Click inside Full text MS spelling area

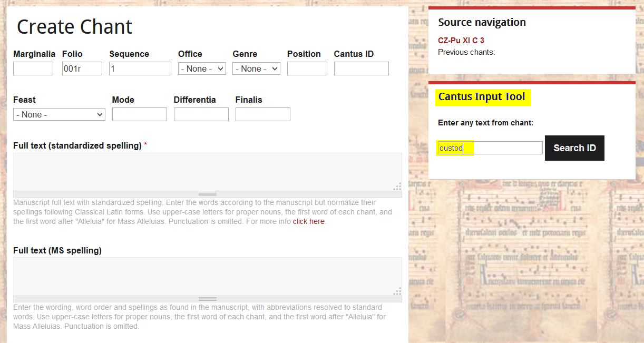[x=208, y=276]
